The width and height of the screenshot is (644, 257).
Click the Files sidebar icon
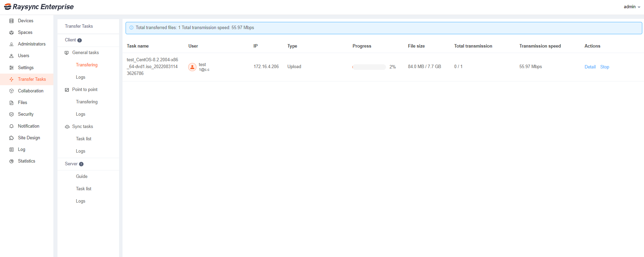[11, 103]
